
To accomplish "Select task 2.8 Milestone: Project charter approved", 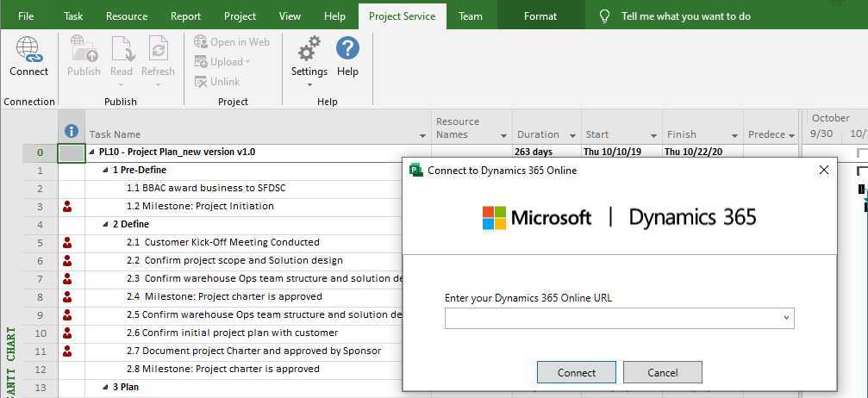I will 223,369.
